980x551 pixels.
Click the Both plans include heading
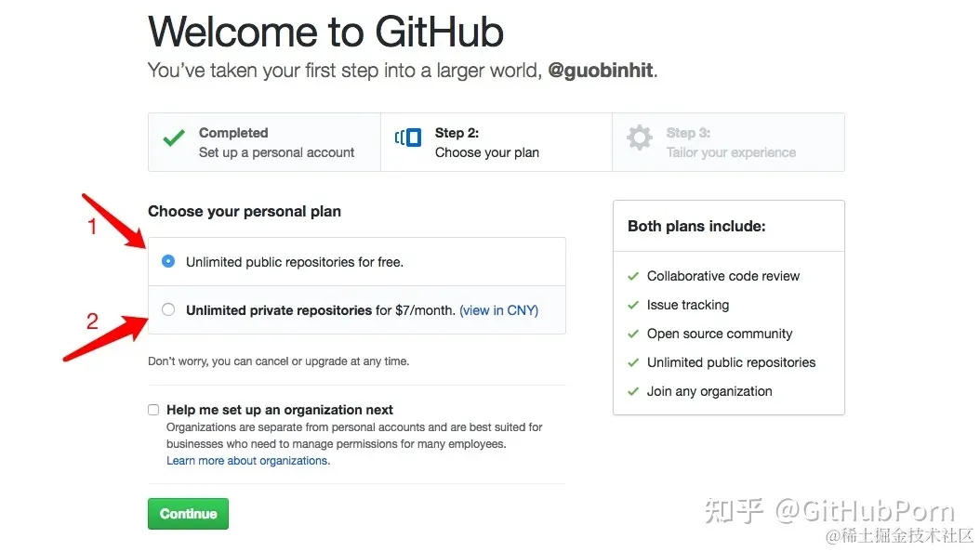(x=696, y=226)
